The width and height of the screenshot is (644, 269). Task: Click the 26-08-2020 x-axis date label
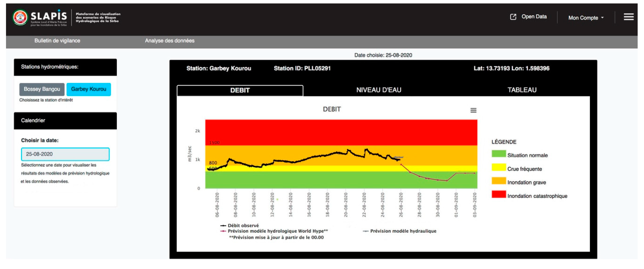click(x=401, y=205)
